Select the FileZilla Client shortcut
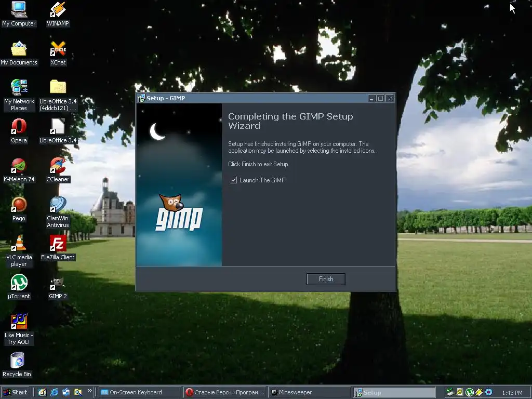The width and height of the screenshot is (532, 399). 58,248
